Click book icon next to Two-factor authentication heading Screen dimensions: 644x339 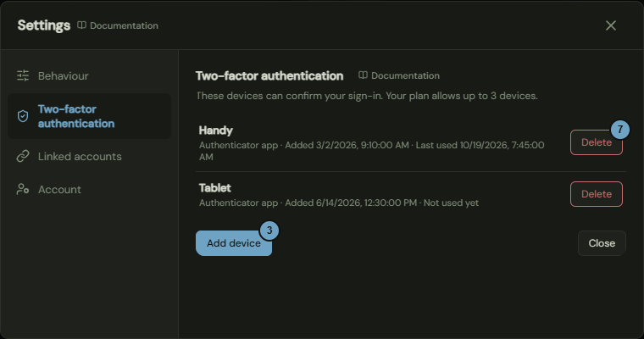tap(363, 75)
